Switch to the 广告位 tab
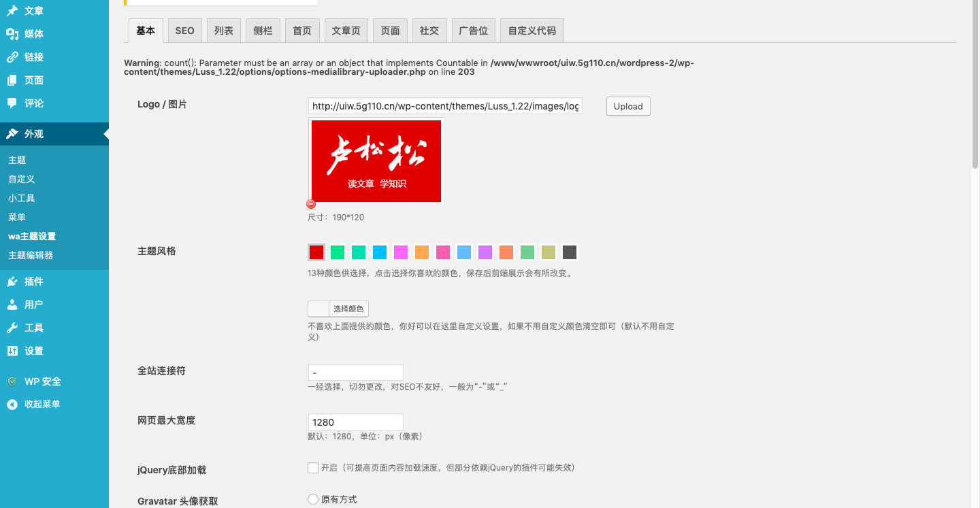Image resolution: width=980 pixels, height=508 pixels. point(473,31)
